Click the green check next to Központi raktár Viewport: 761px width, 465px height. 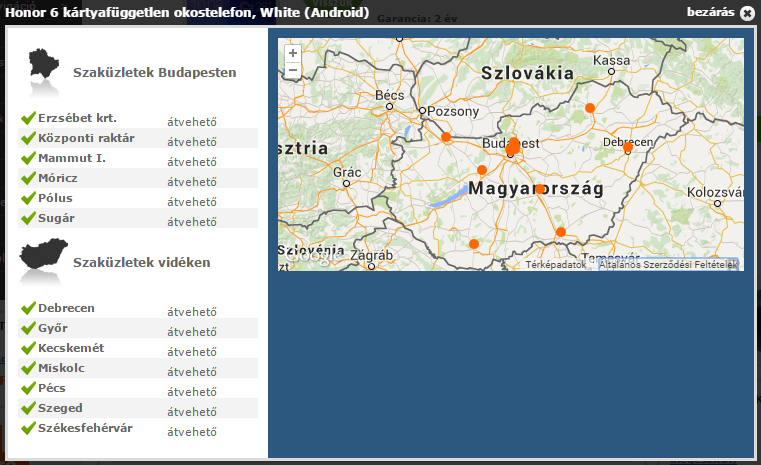pyautogui.click(x=29, y=138)
